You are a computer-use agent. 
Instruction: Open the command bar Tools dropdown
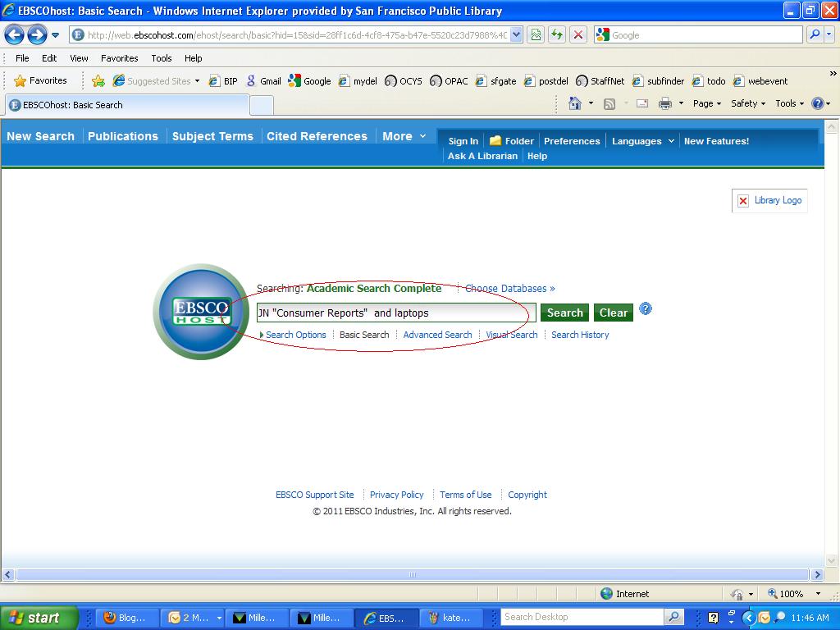[790, 103]
